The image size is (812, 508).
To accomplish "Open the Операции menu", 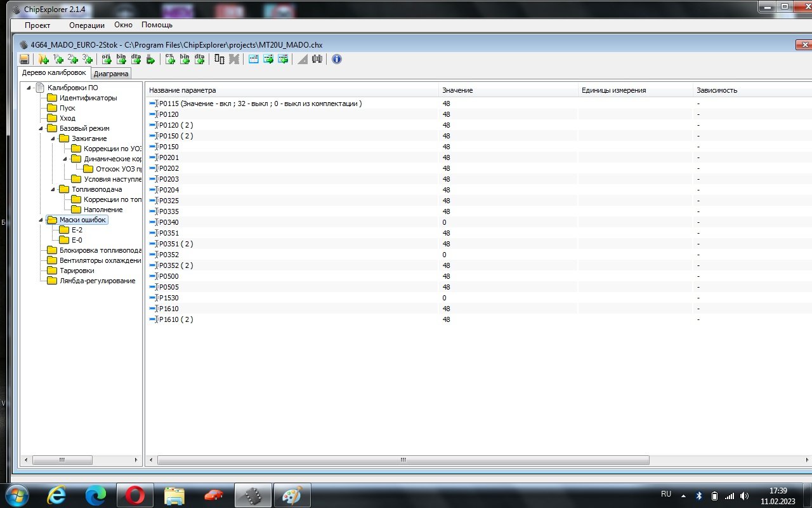I will (86, 25).
